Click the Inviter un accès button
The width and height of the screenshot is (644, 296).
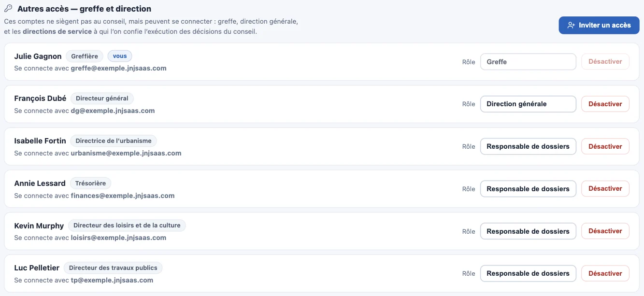599,25
